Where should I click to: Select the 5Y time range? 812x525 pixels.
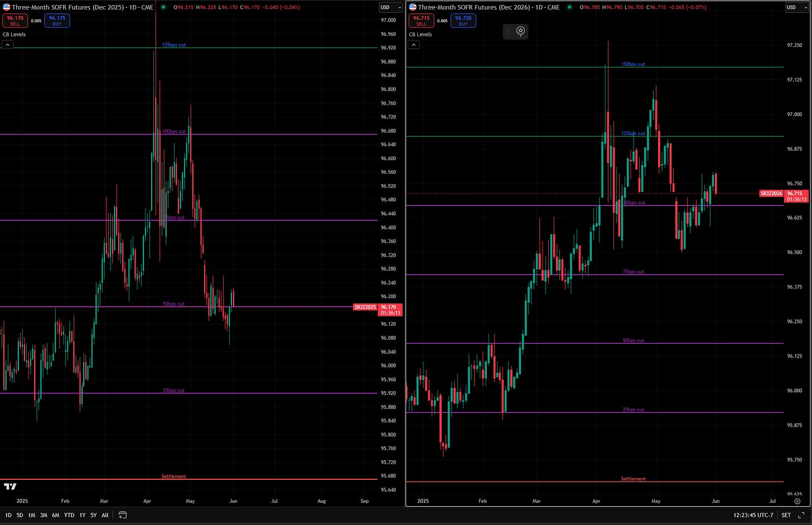(94, 515)
